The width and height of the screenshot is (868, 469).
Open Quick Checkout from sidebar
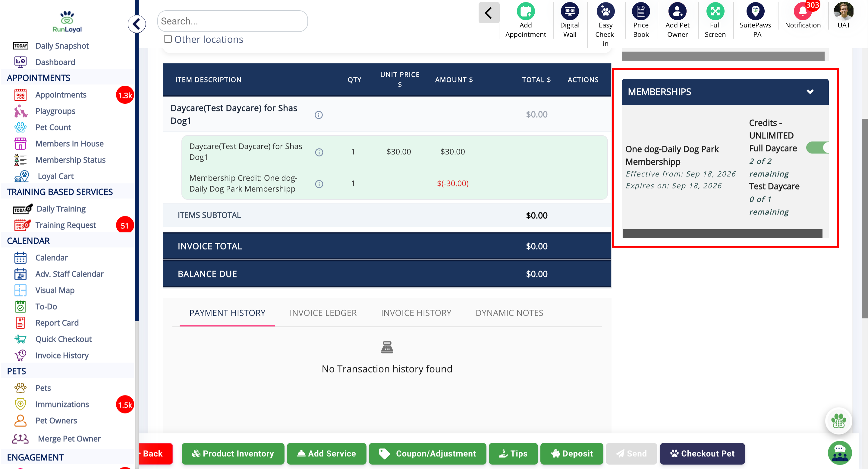coord(63,339)
